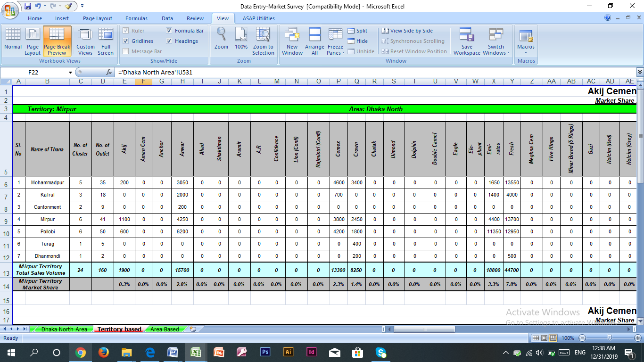Open the Switch Windows dropdown
This screenshot has height=362, width=644.
(508, 53)
